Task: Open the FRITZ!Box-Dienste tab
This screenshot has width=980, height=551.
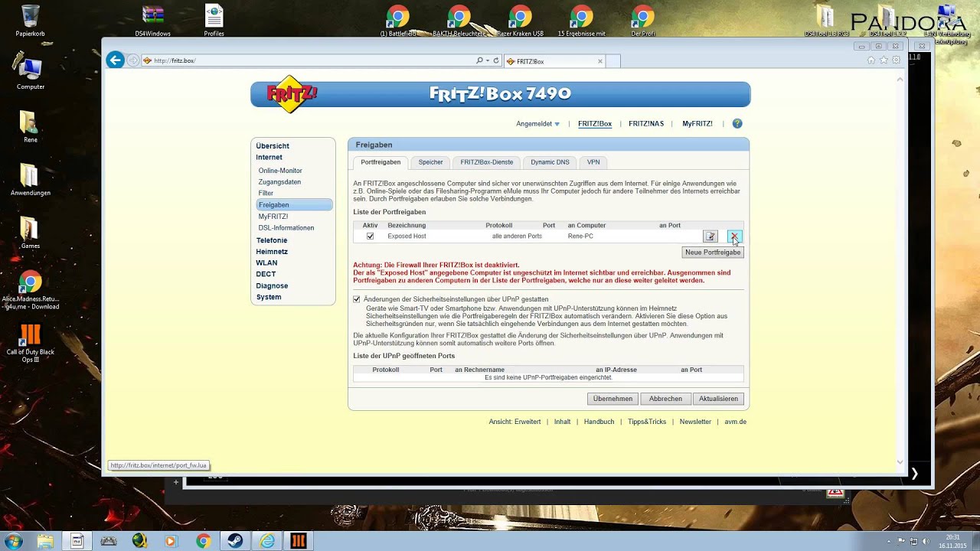Action: pyautogui.click(x=486, y=162)
